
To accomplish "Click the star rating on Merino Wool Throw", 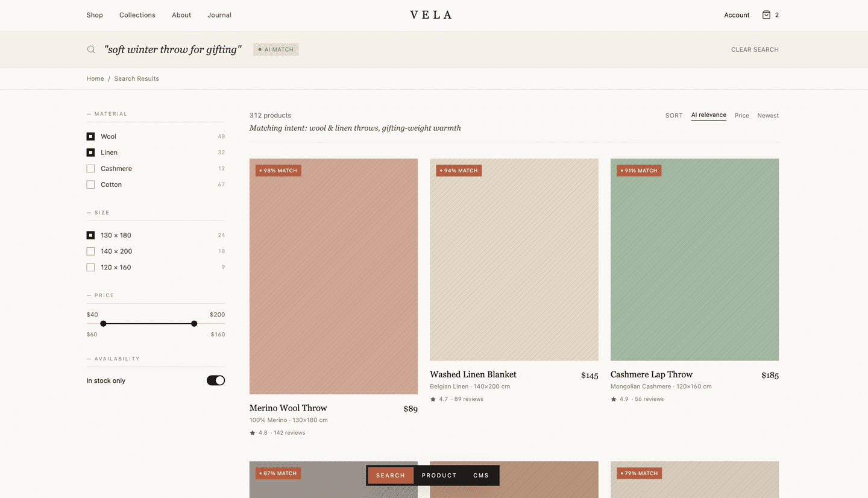I will pos(252,432).
